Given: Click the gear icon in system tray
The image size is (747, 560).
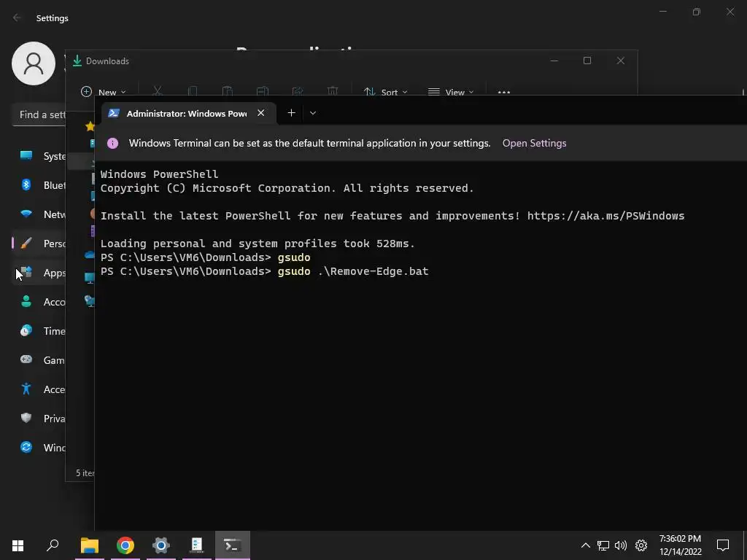Looking at the screenshot, I should coord(641,545).
